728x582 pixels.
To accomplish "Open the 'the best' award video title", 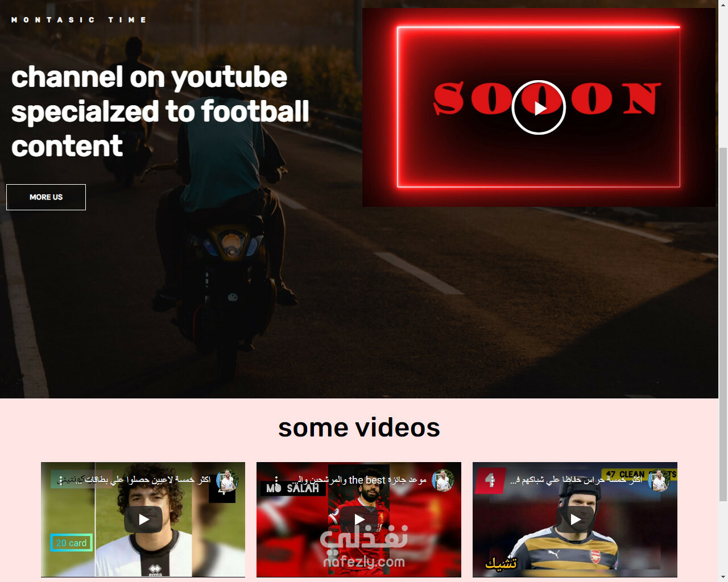I will coord(359,480).
